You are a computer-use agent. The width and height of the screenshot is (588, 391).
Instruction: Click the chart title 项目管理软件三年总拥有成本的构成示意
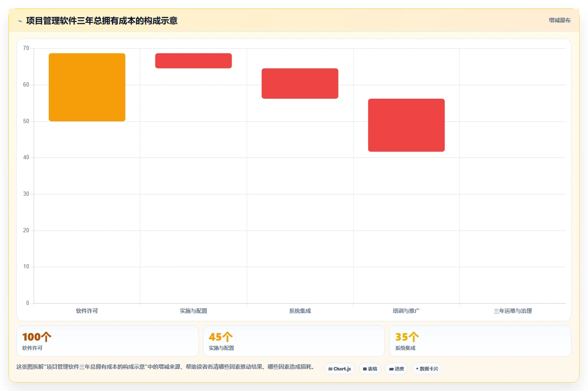click(102, 21)
